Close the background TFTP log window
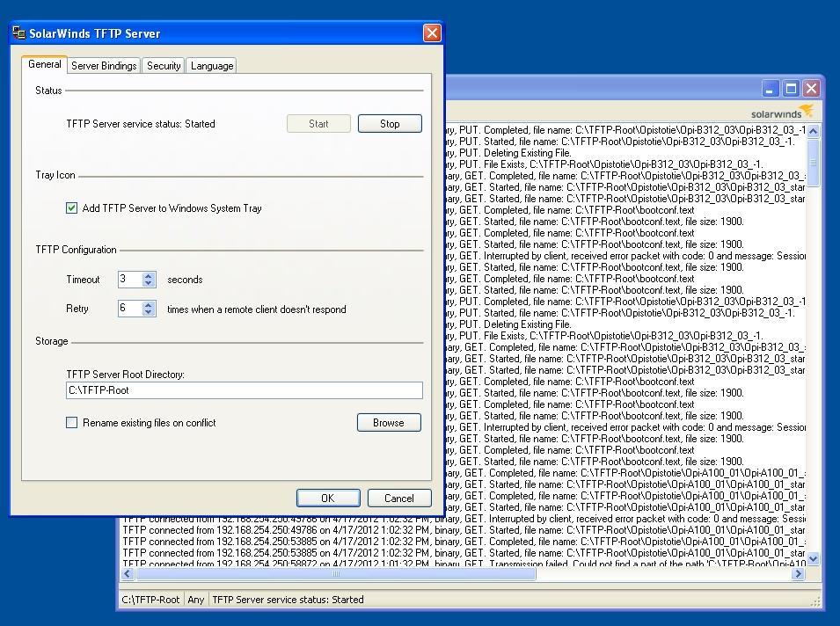 [x=811, y=88]
